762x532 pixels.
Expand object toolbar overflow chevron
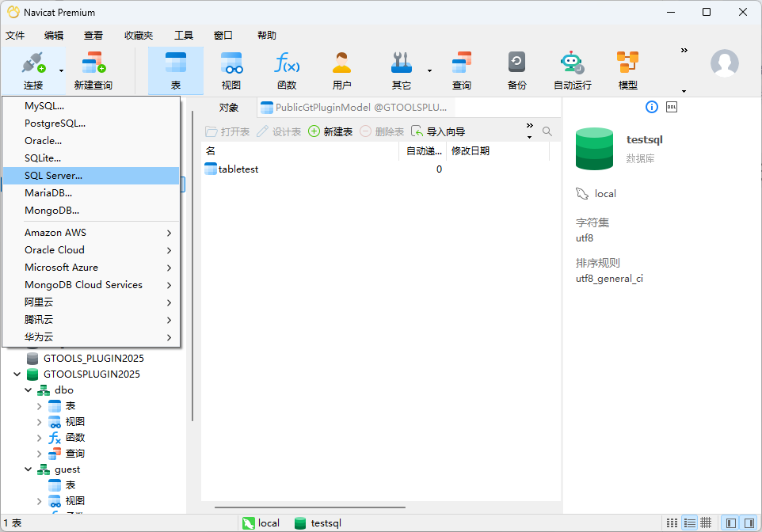pos(530,125)
